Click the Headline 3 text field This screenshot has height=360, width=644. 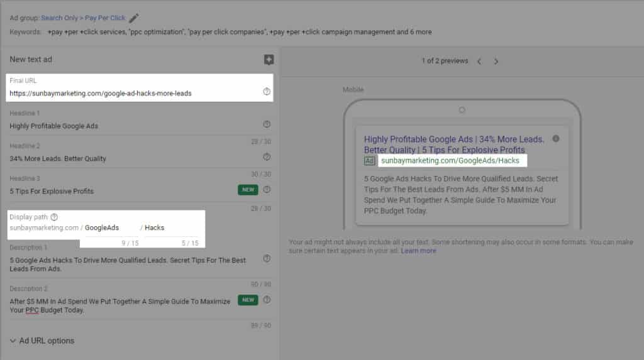point(123,191)
